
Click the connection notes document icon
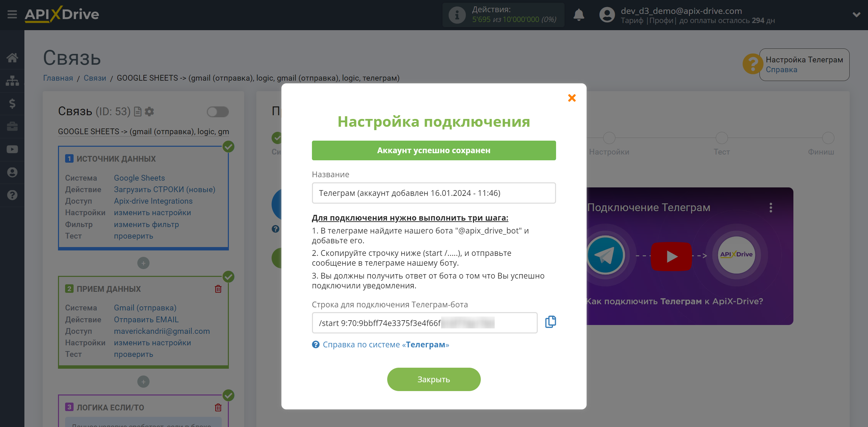(x=138, y=111)
